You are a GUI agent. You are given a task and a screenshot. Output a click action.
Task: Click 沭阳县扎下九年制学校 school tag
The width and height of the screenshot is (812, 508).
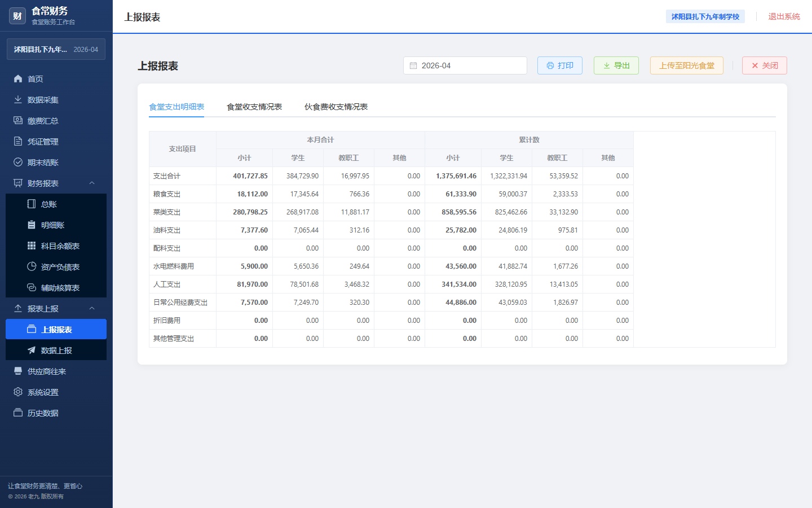click(x=705, y=16)
